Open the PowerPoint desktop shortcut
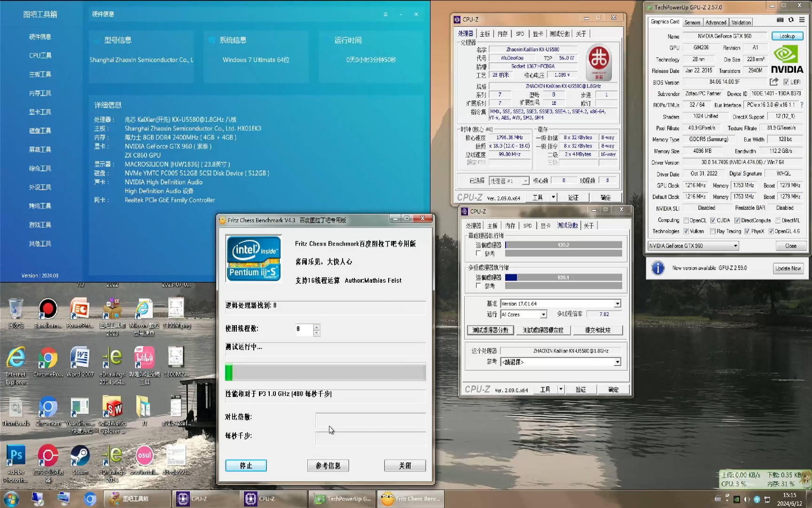The width and height of the screenshot is (812, 508). click(80, 312)
